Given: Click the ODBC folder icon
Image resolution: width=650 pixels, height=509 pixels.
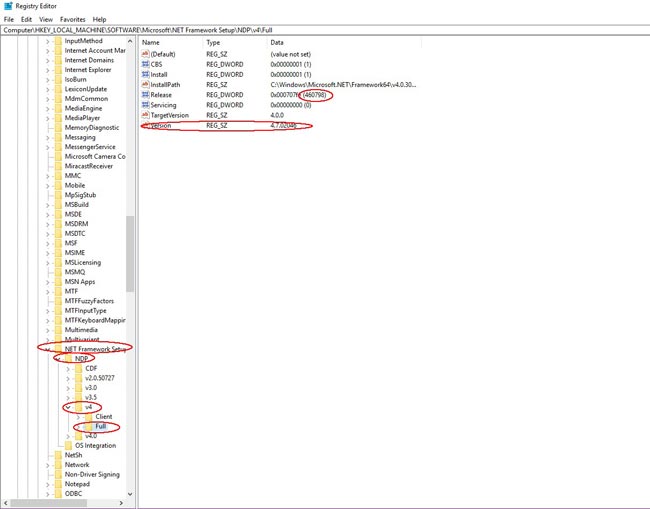Looking at the screenshot, I should [58, 493].
